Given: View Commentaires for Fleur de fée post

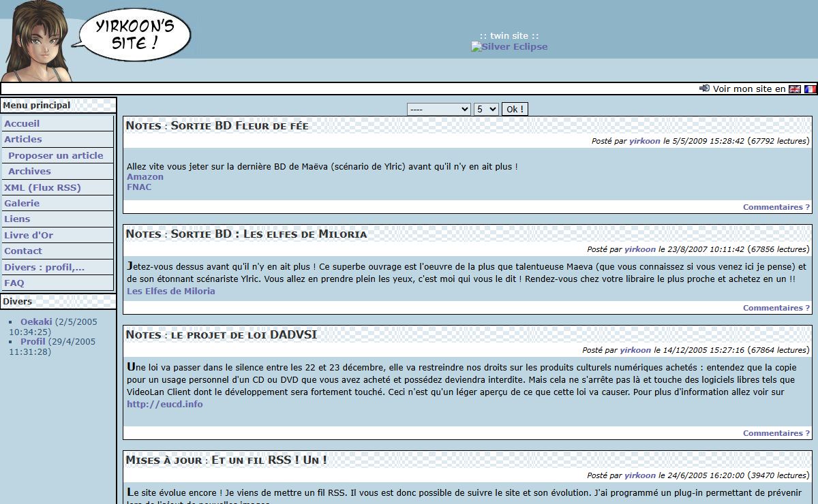Looking at the screenshot, I should (776, 207).
